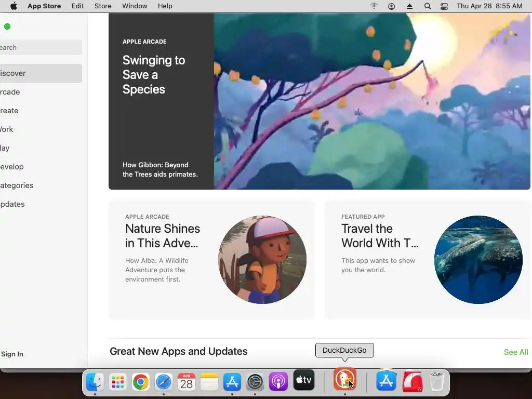Select Categories in the sidebar

pyautogui.click(x=41, y=185)
